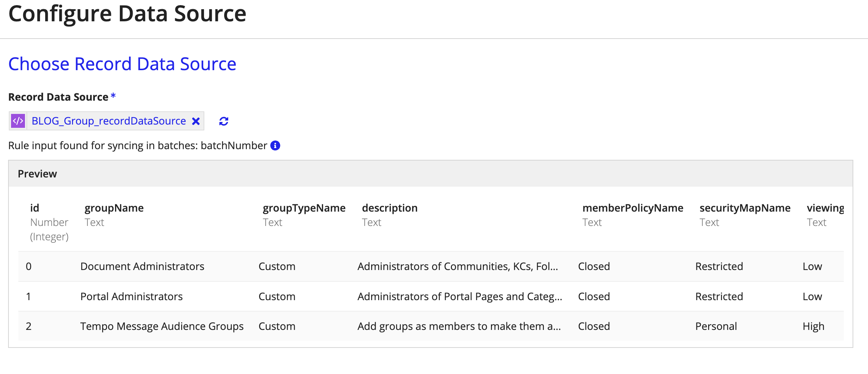Click the memberPolicyName column header
The height and width of the screenshot is (374, 868).
click(632, 208)
